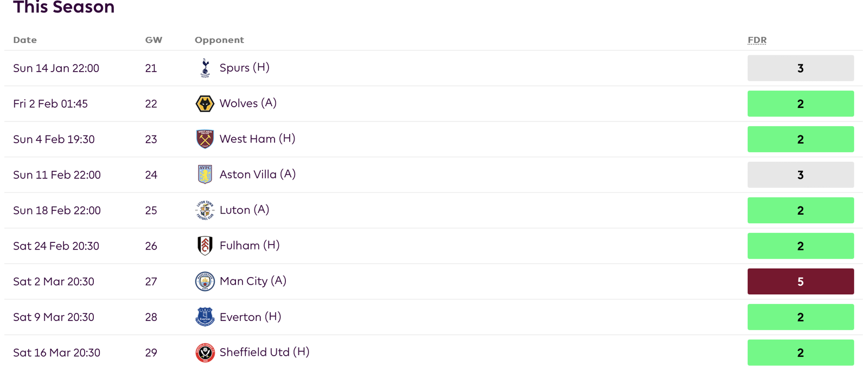The width and height of the screenshot is (868, 366).
Task: Click the Date column header
Action: pyautogui.click(x=25, y=40)
